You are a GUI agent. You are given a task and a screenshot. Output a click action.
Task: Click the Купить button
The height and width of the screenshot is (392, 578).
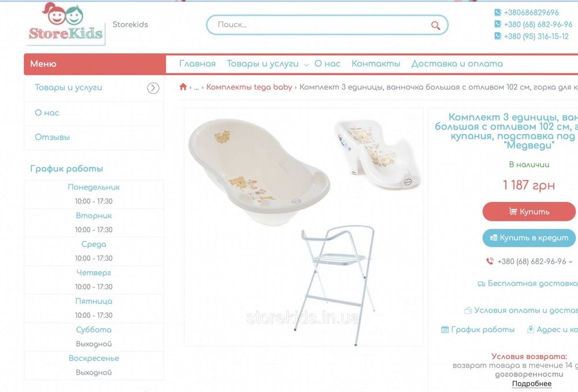[x=529, y=212]
